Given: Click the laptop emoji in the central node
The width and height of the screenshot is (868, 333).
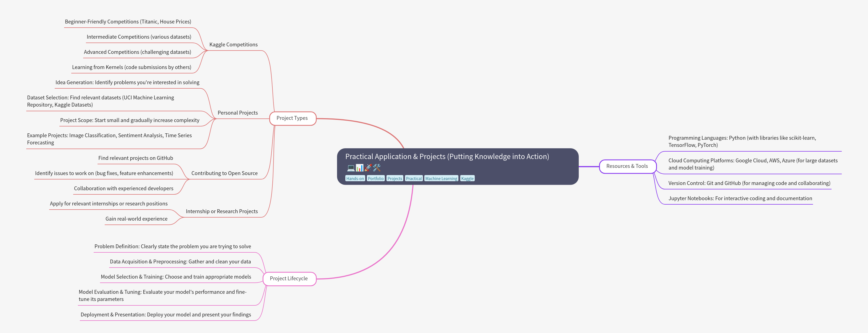Looking at the screenshot, I should pos(351,167).
